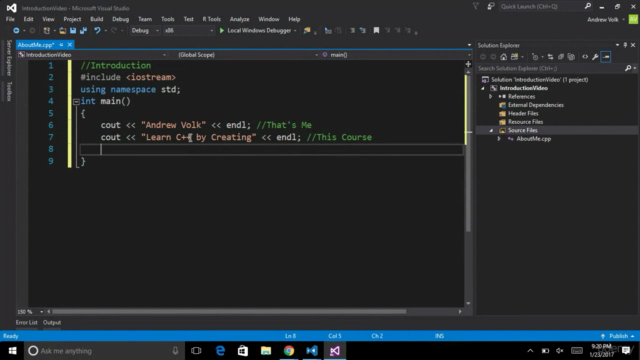The width and height of the screenshot is (640, 360).
Task: Expand the References node
Action: click(491, 97)
